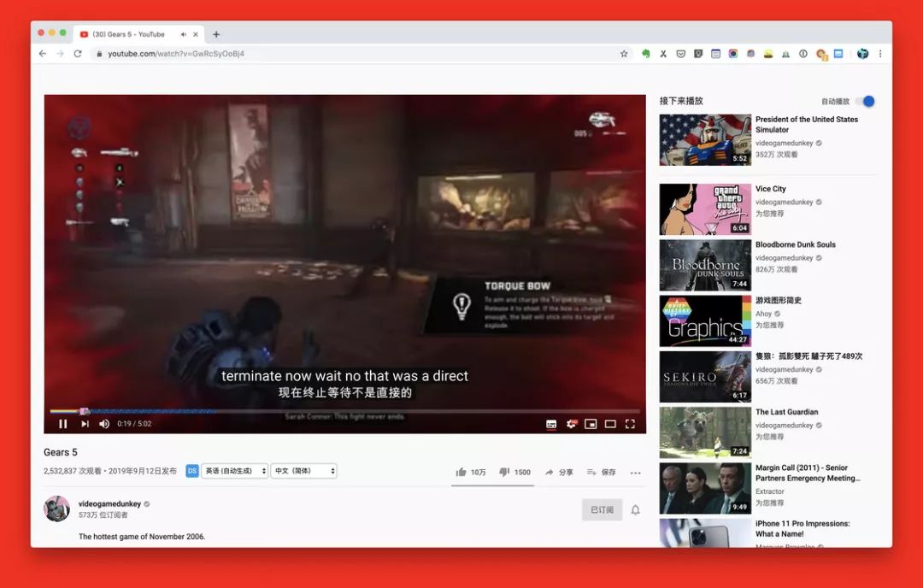
Task: Open the three-dot more actions menu
Action: pos(635,473)
